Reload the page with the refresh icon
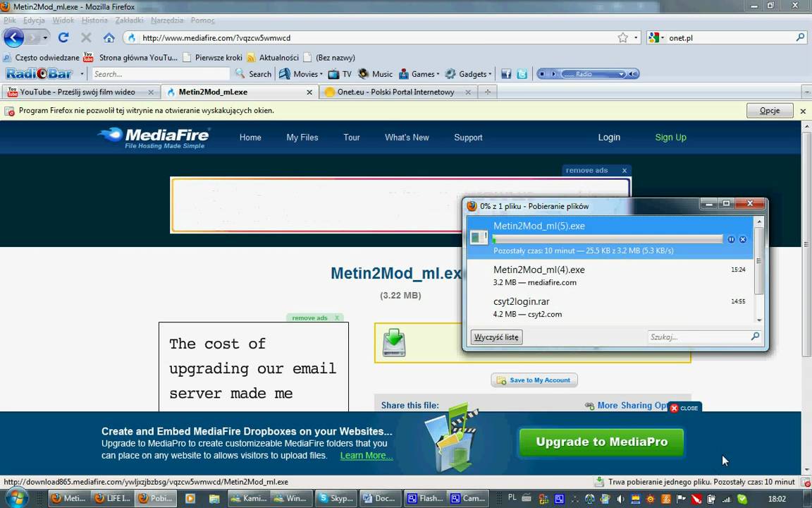The height and width of the screenshot is (508, 812). (63, 37)
